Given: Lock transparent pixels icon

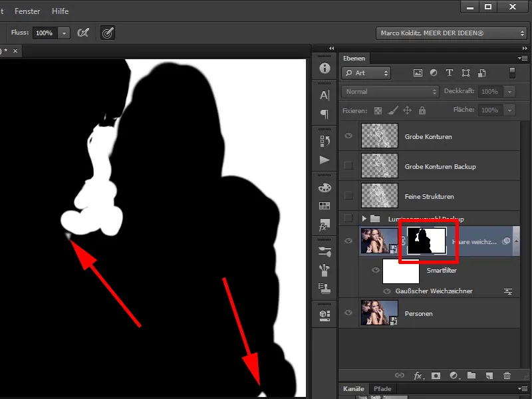Looking at the screenshot, I should click(378, 110).
